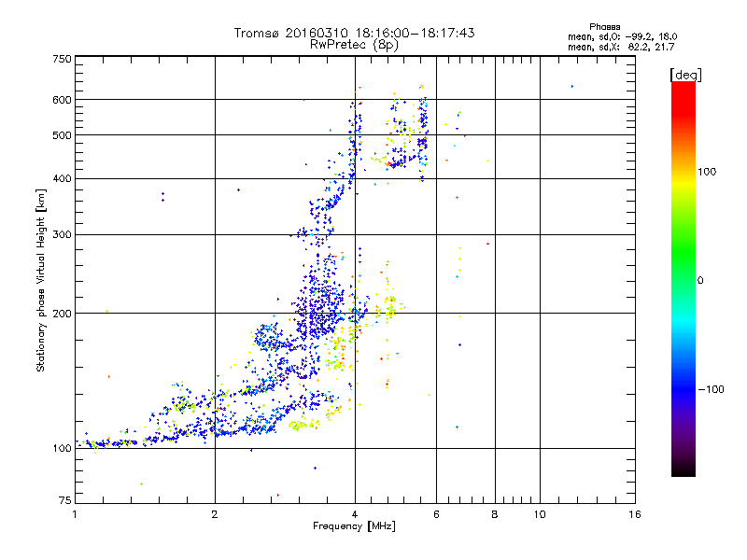Click the x-axis tick label '16'
This screenshot has height=560, width=747.
click(635, 514)
